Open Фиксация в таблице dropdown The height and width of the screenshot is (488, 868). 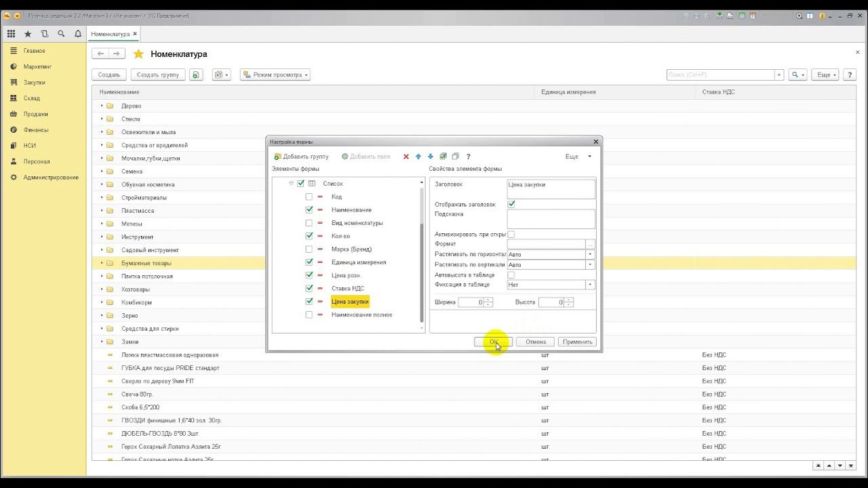[590, 285]
